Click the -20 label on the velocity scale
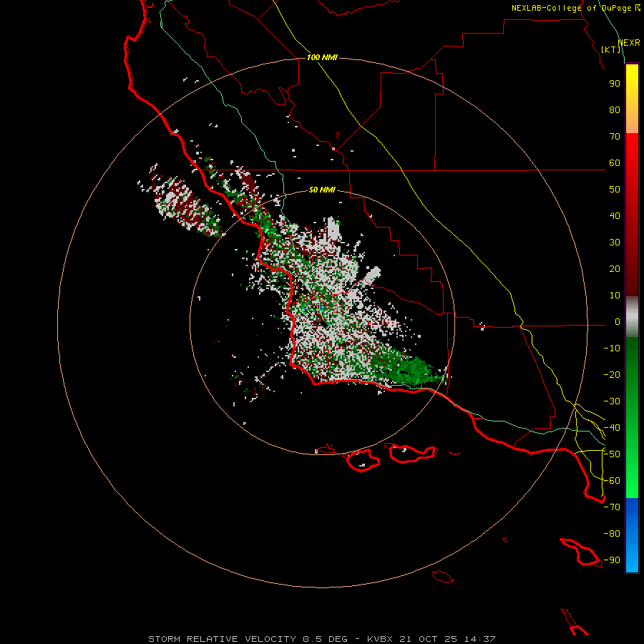This screenshot has height=644, width=644. (612, 374)
